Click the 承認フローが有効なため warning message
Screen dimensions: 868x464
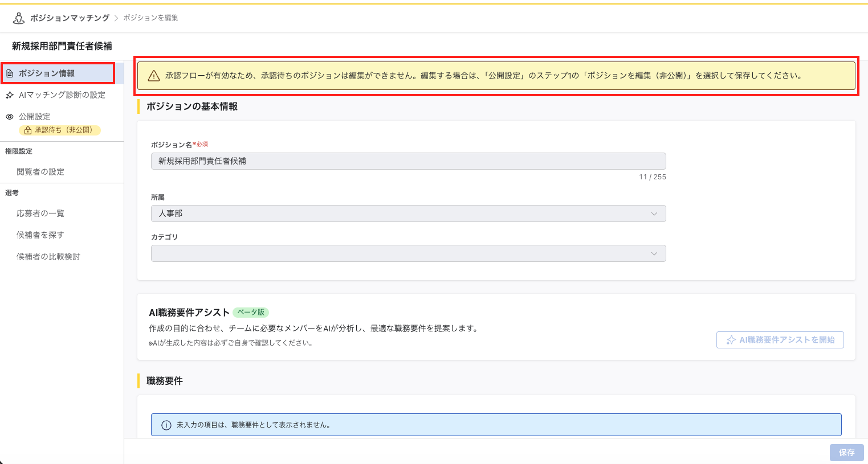pos(484,76)
